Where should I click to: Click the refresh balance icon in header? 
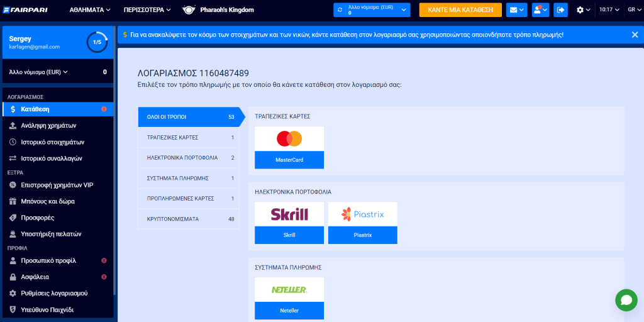pyautogui.click(x=340, y=10)
